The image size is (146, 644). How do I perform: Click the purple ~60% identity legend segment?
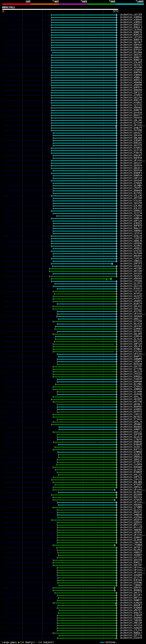coord(73,4)
